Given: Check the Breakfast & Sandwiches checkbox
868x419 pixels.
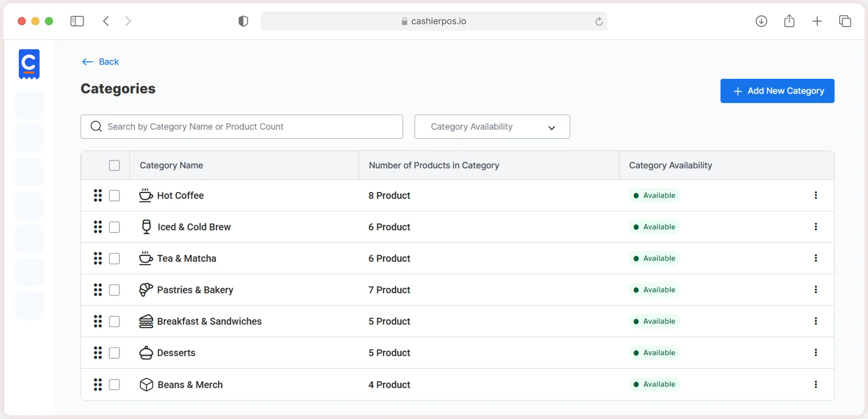Looking at the screenshot, I should 114,321.
